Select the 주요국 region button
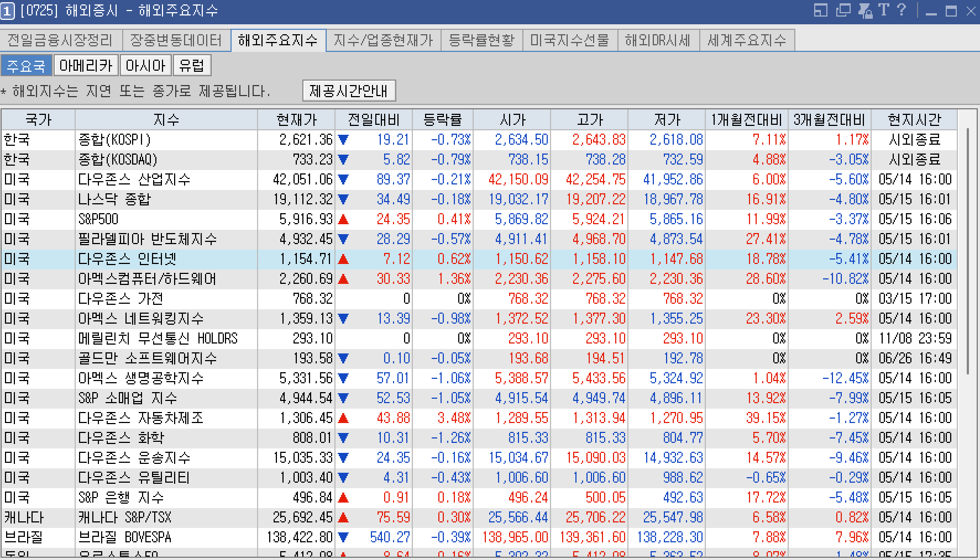This screenshot has width=980, height=560. coord(27,65)
